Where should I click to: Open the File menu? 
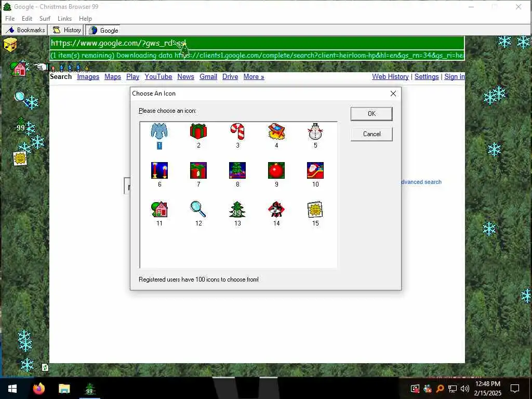coord(10,19)
